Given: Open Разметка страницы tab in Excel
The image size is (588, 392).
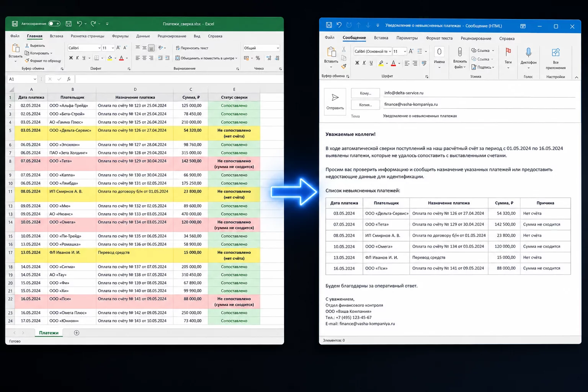Looking at the screenshot, I should [88, 36].
